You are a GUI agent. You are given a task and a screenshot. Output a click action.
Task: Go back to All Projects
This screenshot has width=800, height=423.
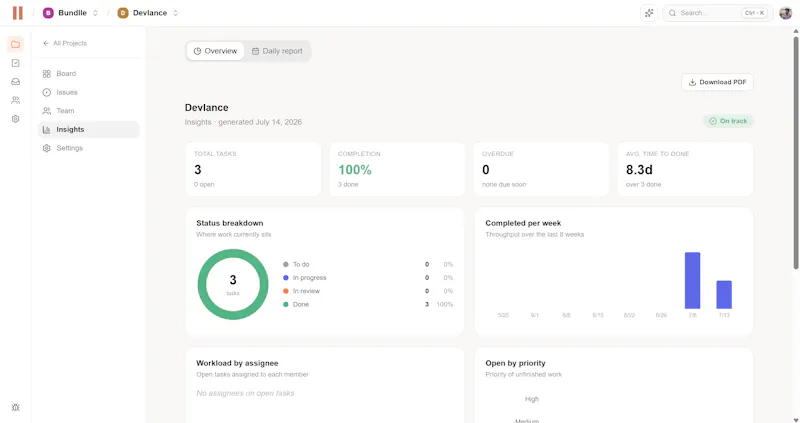(65, 43)
